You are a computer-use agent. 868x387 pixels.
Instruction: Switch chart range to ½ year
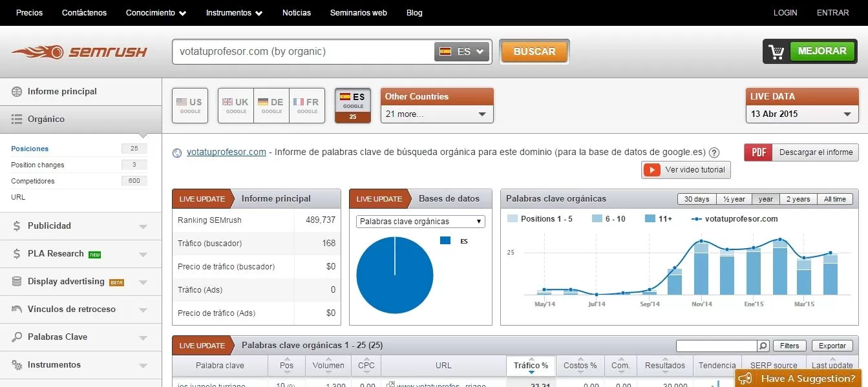click(734, 199)
